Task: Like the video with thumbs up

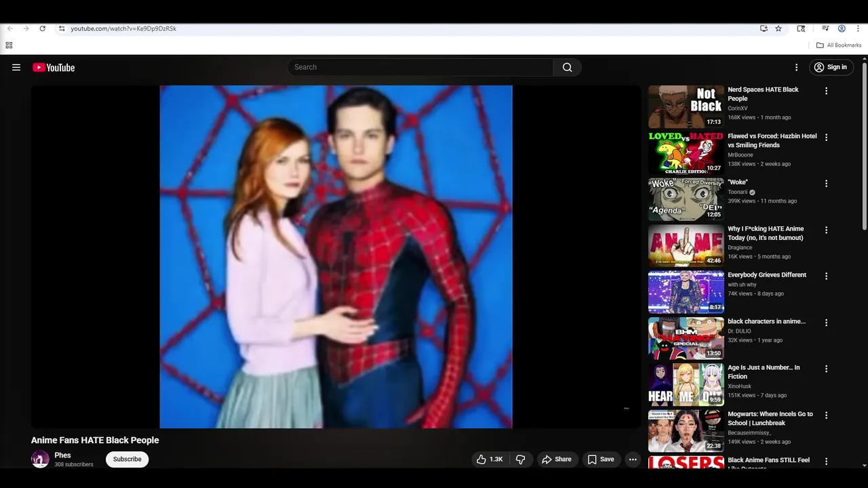Action: point(489,460)
